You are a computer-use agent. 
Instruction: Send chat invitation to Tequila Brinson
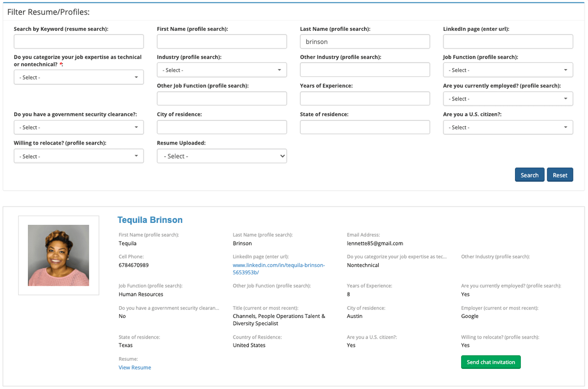point(490,362)
